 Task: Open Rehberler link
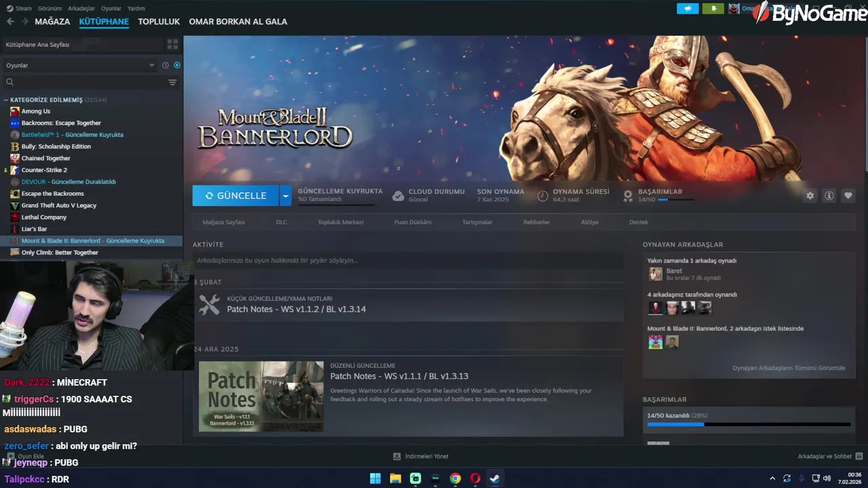[x=536, y=222]
